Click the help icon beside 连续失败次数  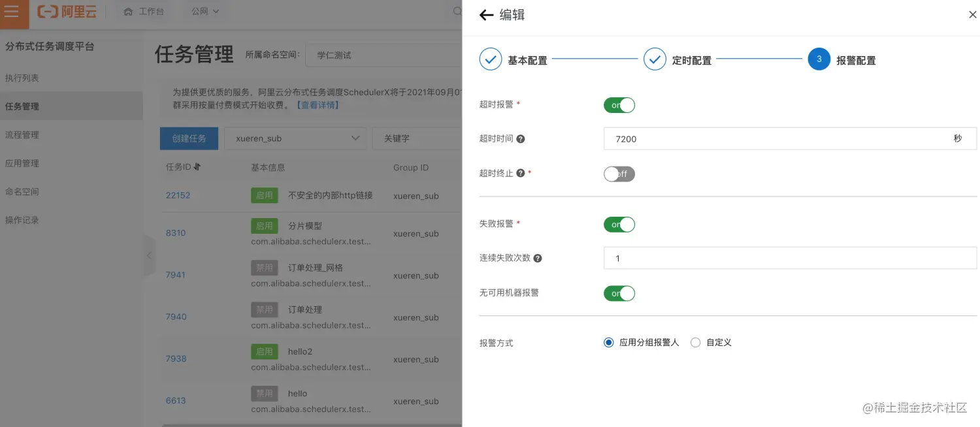pyautogui.click(x=538, y=259)
